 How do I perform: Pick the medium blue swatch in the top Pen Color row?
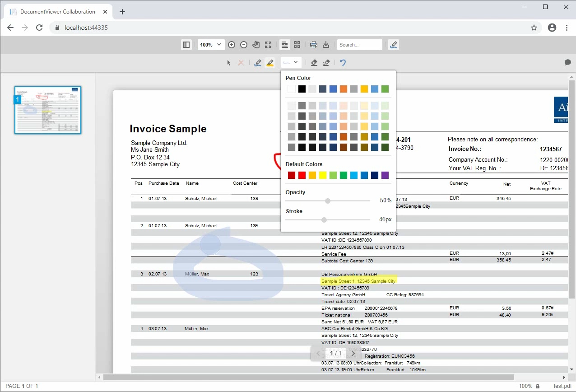[333, 89]
